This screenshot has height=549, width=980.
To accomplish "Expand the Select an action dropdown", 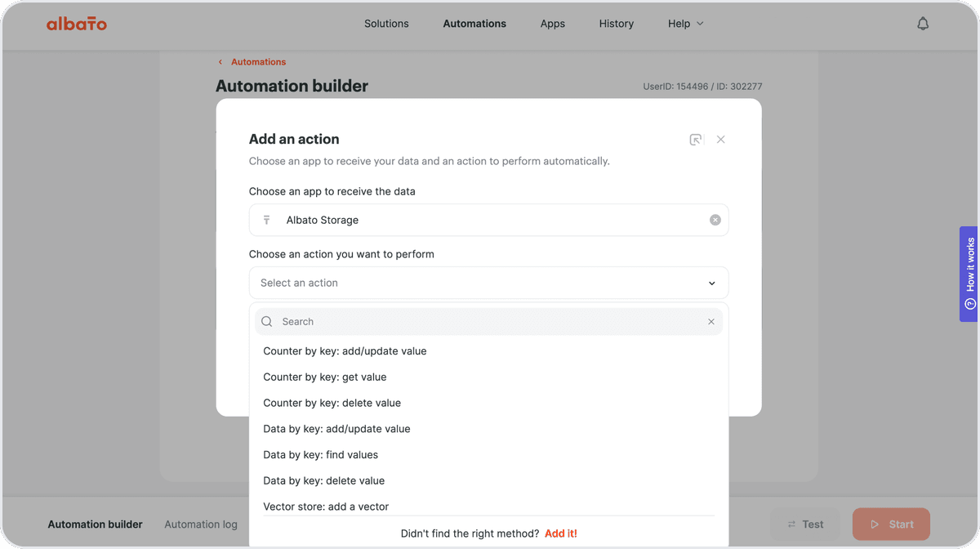I will [488, 283].
